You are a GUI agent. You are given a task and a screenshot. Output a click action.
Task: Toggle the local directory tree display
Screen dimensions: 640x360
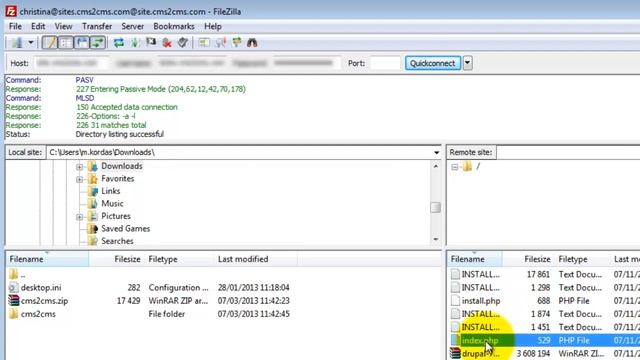click(66, 42)
